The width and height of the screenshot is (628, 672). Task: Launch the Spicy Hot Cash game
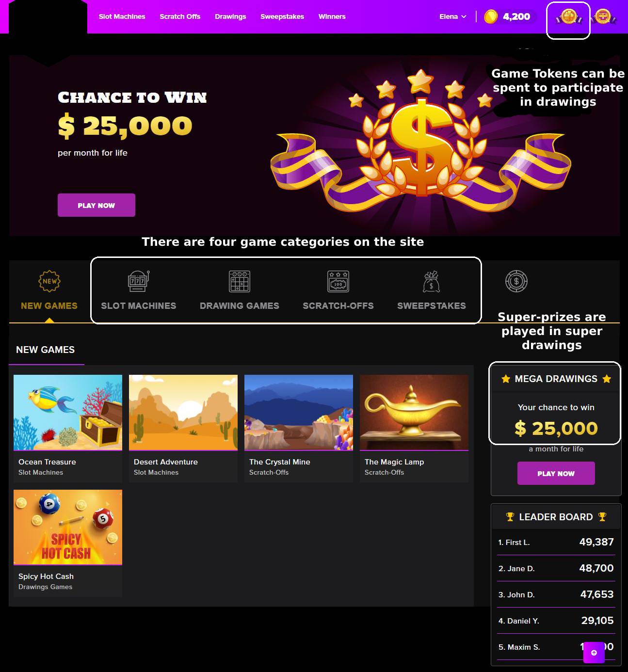pos(68,527)
